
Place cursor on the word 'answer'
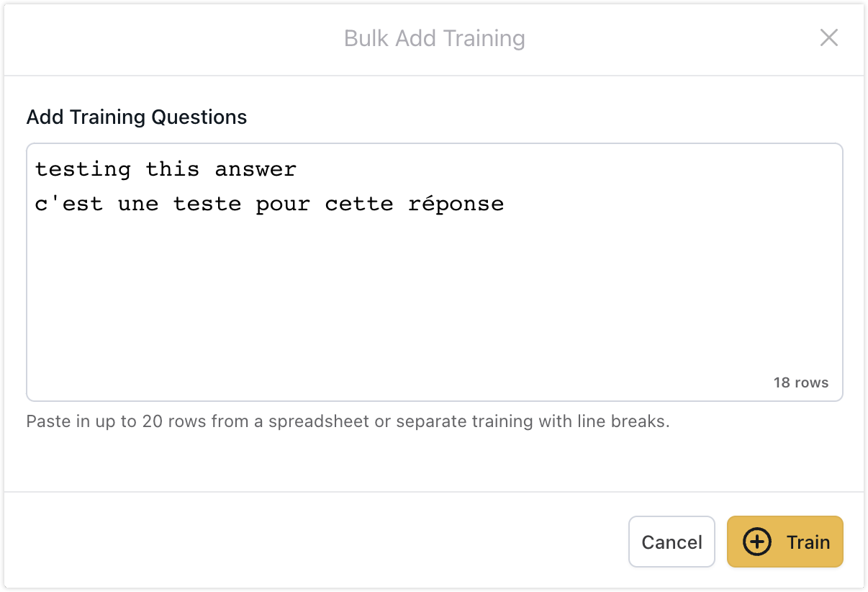[x=256, y=170]
